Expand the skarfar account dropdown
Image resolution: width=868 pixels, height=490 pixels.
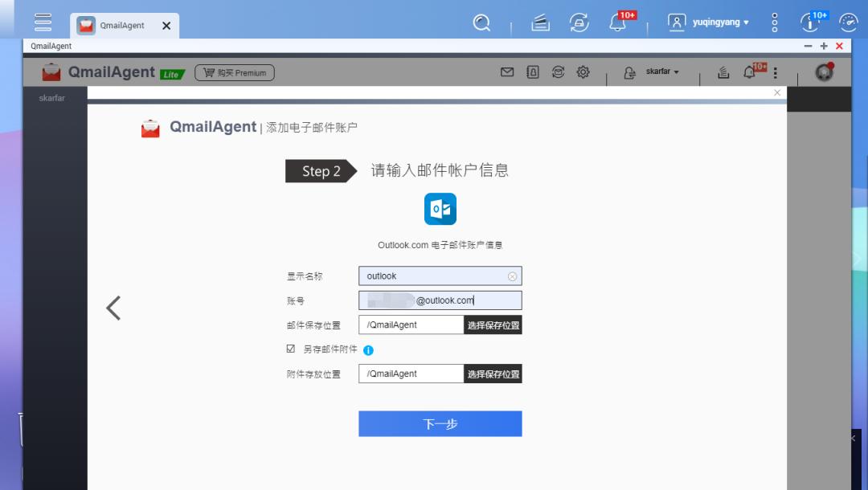pyautogui.click(x=660, y=71)
